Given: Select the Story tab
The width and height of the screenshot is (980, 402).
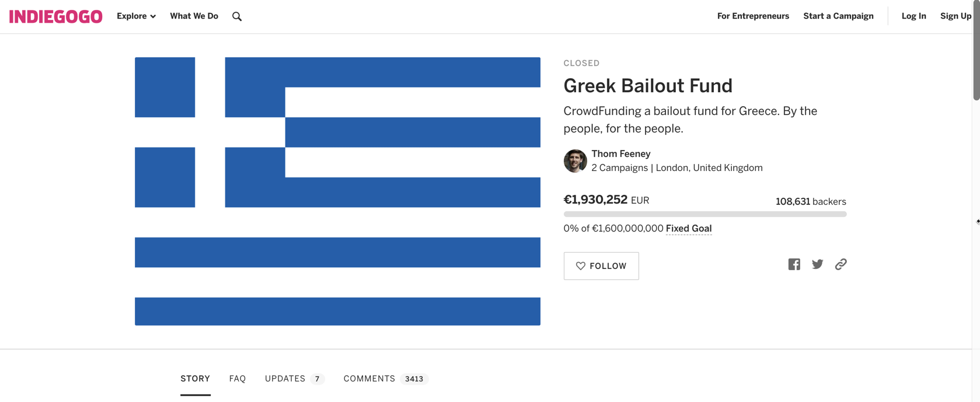Looking at the screenshot, I should click(195, 379).
